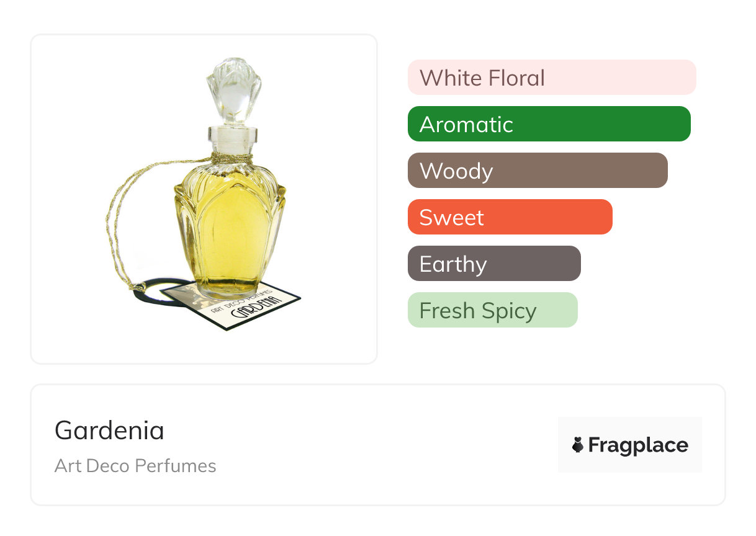Click the Fragplace perfume bottle logo icon
The width and height of the screenshot is (756, 536).
tap(578, 445)
